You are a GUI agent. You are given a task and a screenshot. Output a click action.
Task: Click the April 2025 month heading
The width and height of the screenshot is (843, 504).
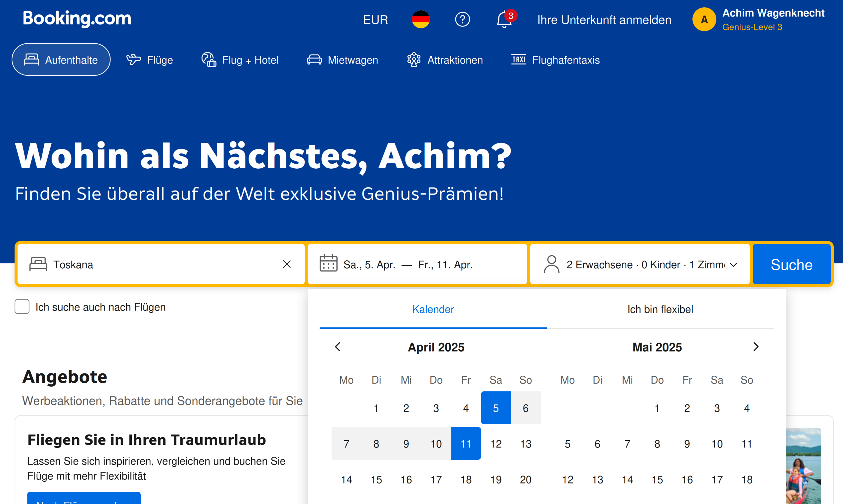tap(436, 347)
